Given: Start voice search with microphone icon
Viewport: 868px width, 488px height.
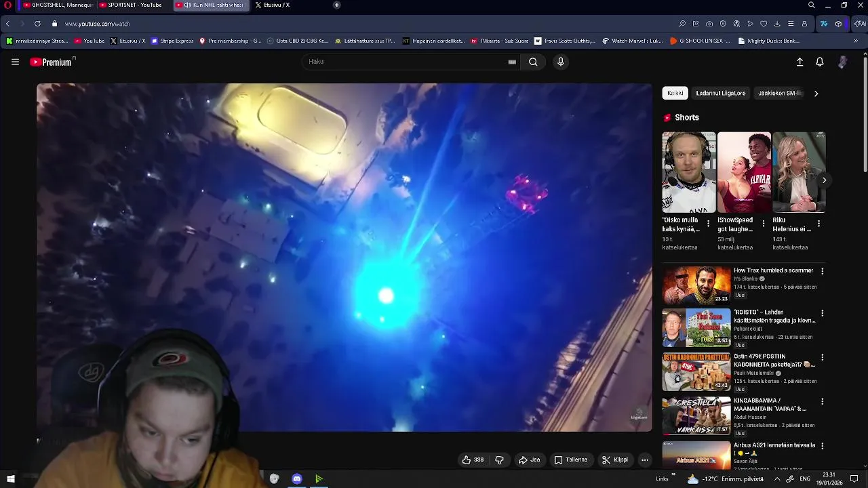Looking at the screenshot, I should (560, 62).
